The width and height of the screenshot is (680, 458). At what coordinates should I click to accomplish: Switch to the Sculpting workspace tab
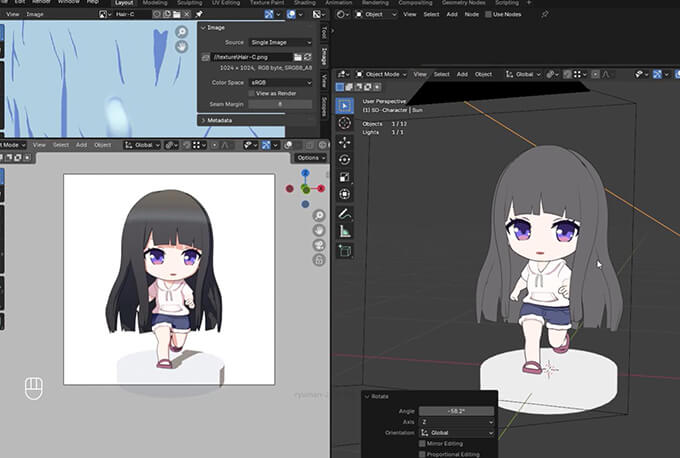point(191,3)
